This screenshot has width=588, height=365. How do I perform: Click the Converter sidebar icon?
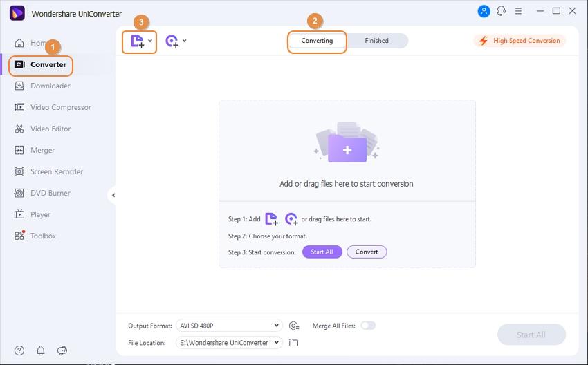click(19, 64)
